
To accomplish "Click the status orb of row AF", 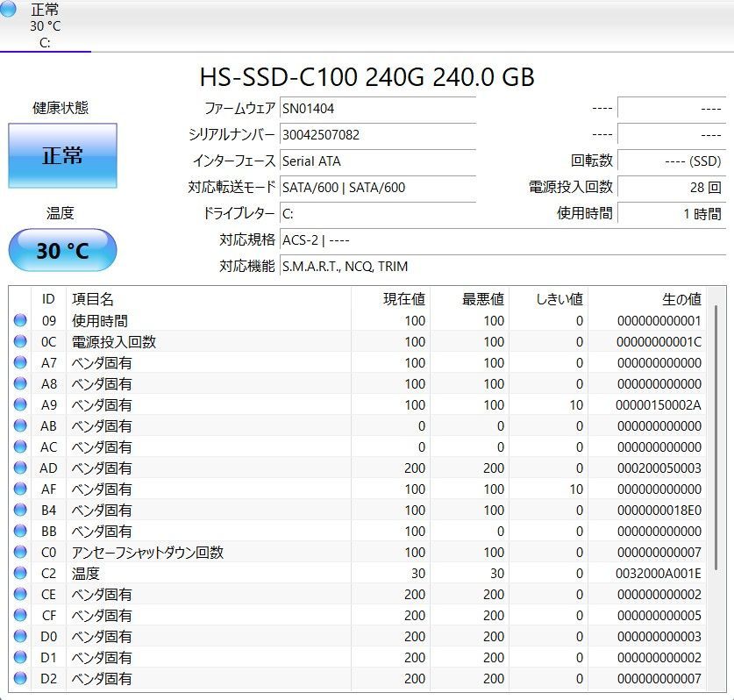I will tap(20, 489).
